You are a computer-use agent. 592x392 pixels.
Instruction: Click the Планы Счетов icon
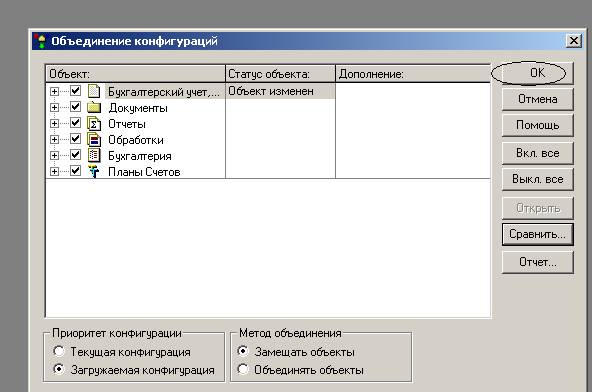(x=94, y=171)
